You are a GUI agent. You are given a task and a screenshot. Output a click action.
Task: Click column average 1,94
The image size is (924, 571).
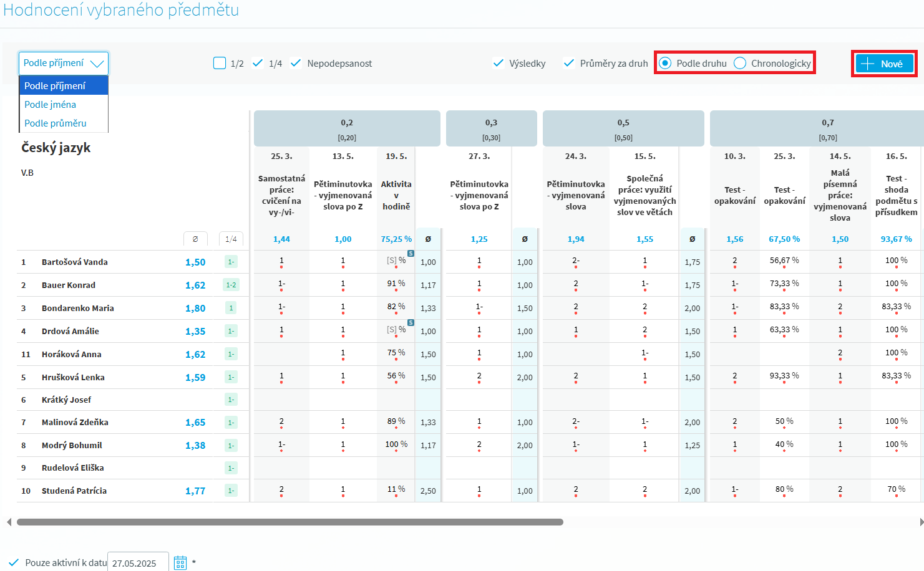576,239
